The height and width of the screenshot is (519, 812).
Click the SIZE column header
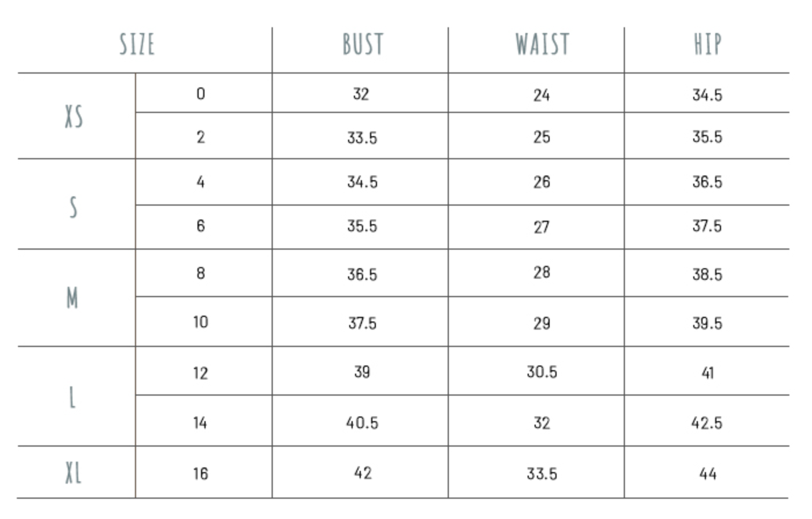point(137,45)
